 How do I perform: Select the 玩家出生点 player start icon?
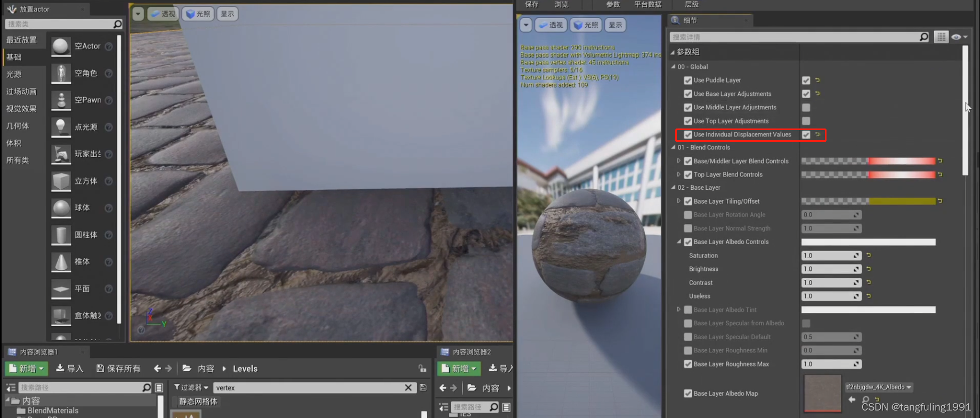pyautogui.click(x=61, y=154)
